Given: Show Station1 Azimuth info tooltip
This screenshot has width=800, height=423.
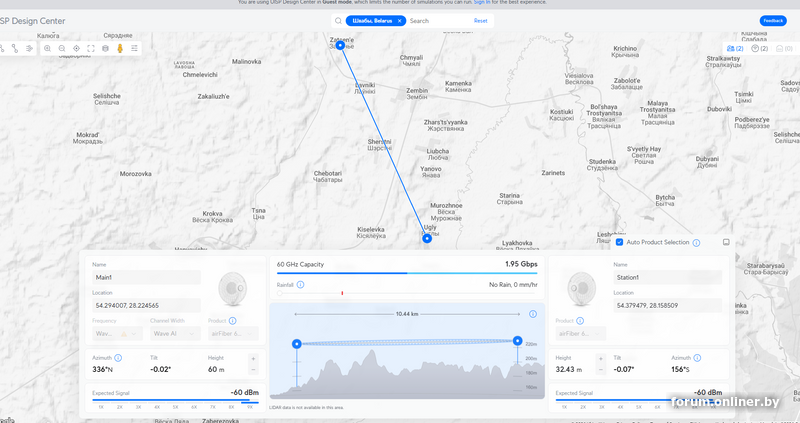Looking at the screenshot, I should 697,358.
